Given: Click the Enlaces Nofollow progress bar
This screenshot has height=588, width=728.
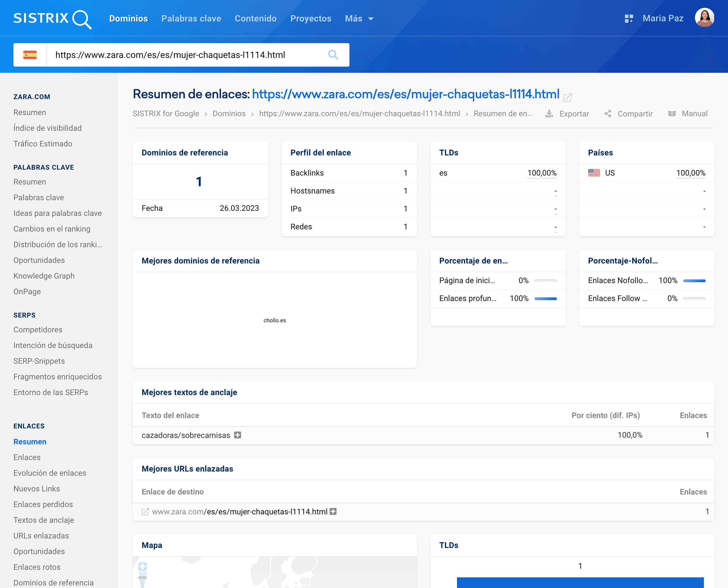Looking at the screenshot, I should coord(694,281).
